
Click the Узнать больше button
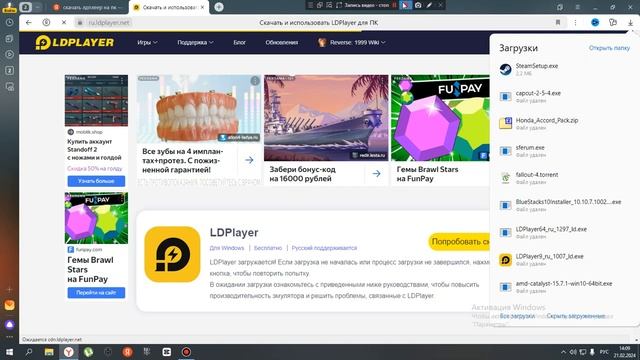[96, 181]
